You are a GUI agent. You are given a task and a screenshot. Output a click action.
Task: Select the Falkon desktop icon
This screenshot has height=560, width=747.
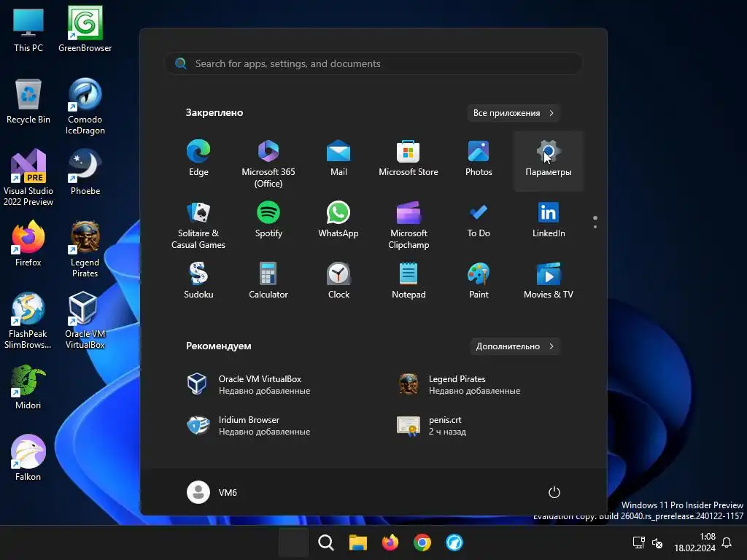28,458
